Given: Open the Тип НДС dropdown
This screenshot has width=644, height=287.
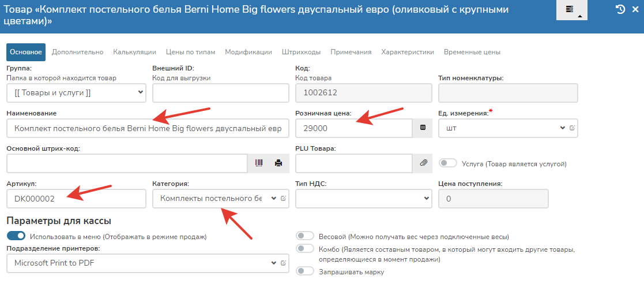Looking at the screenshot, I should (363, 199).
